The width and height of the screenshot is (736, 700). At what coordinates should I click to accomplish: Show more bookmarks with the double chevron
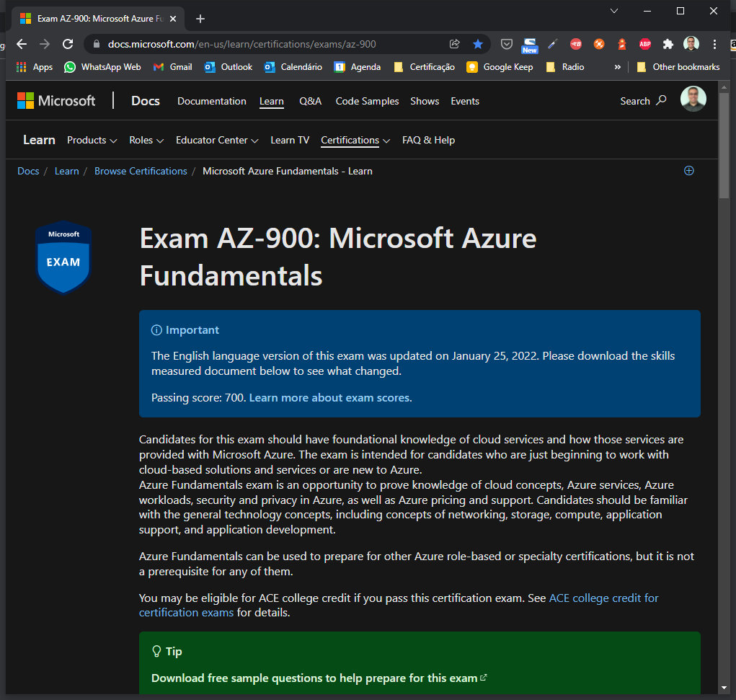click(617, 67)
